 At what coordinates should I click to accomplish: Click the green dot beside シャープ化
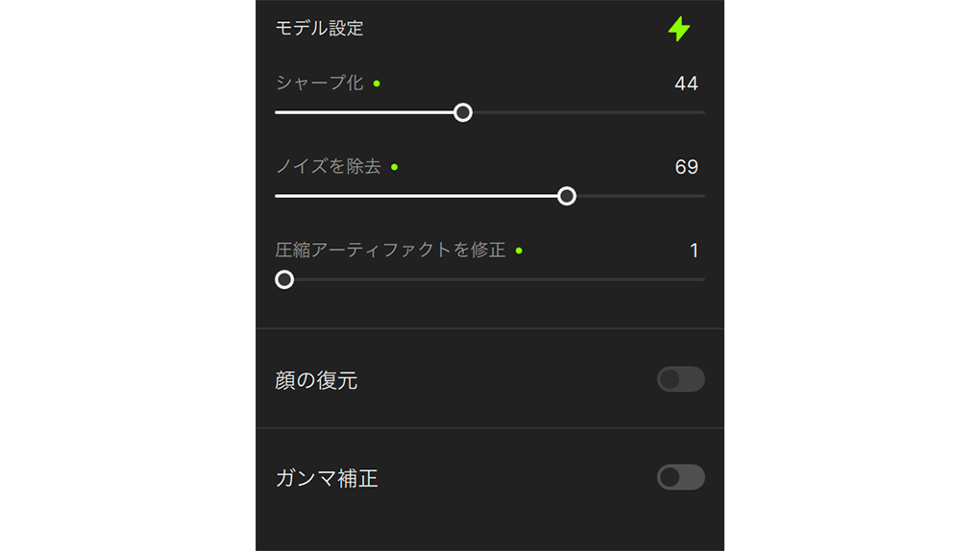[x=377, y=84]
